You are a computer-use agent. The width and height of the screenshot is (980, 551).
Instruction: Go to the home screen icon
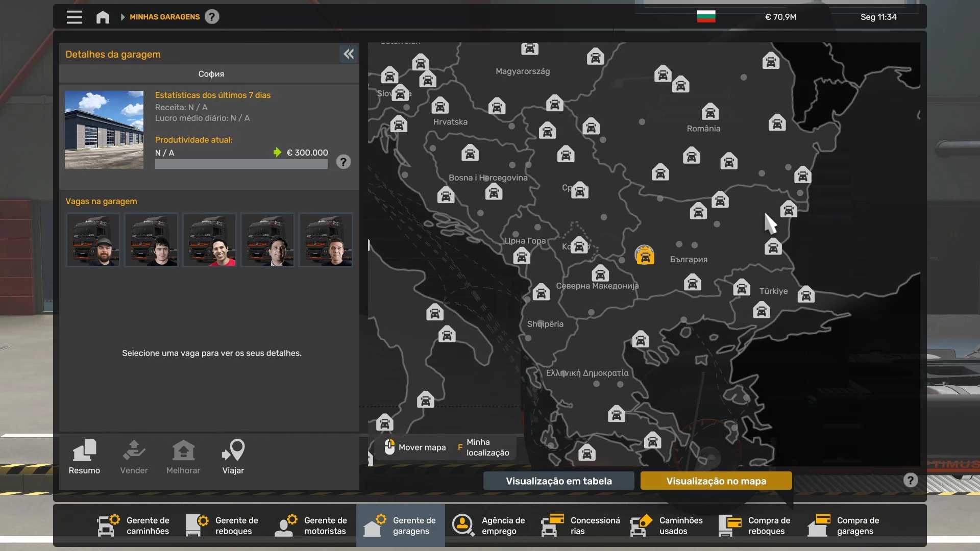pos(103,17)
